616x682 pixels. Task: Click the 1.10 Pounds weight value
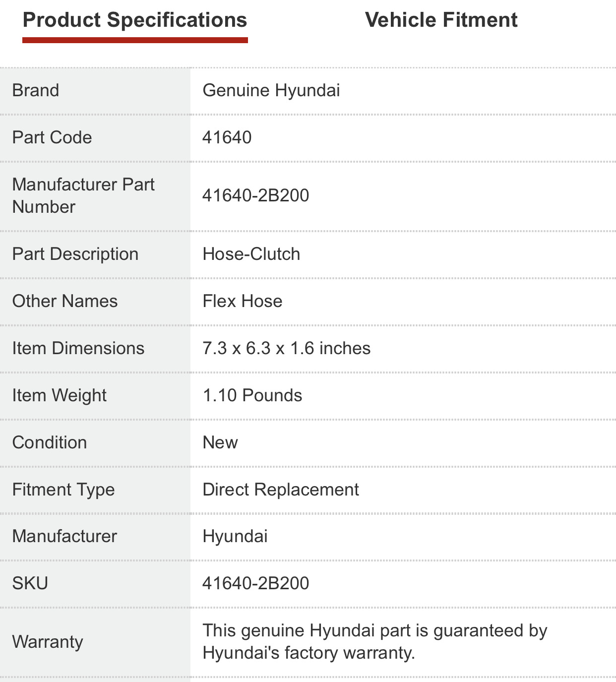pyautogui.click(x=252, y=395)
